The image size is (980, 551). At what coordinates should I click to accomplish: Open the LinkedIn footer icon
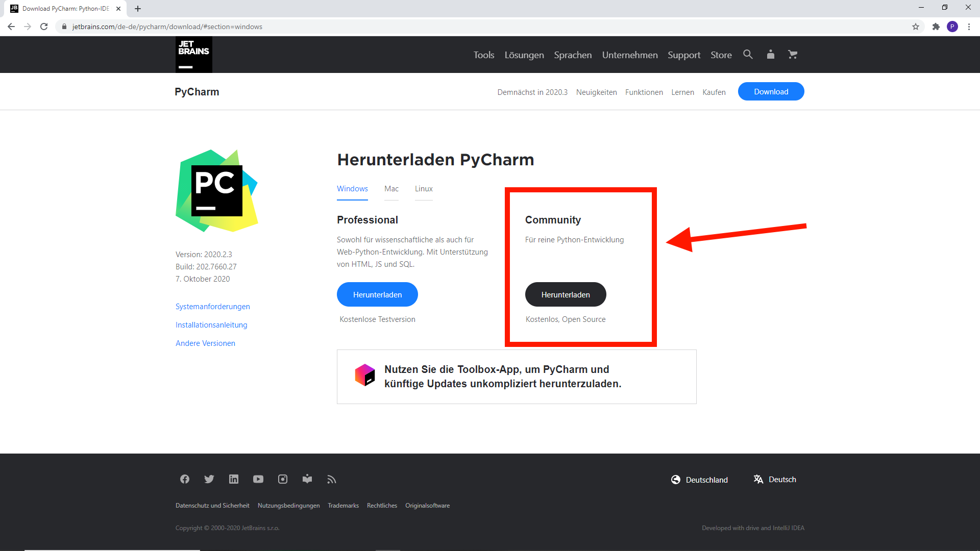coord(234,479)
